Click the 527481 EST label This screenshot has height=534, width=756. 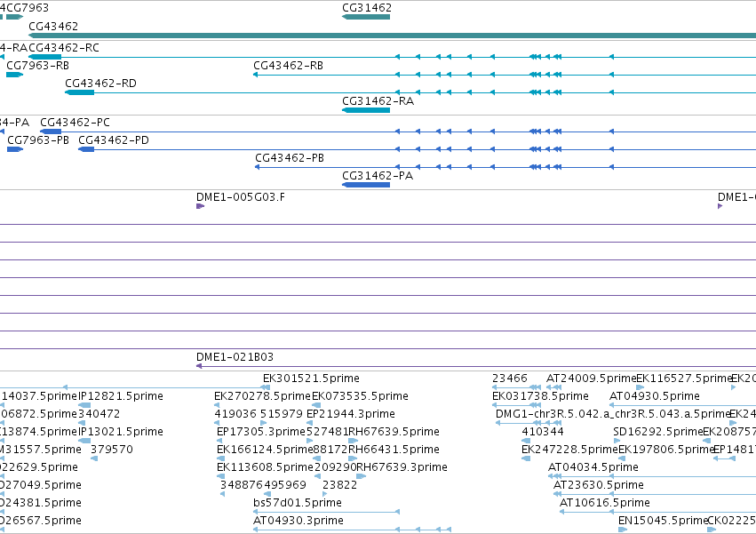328,432
